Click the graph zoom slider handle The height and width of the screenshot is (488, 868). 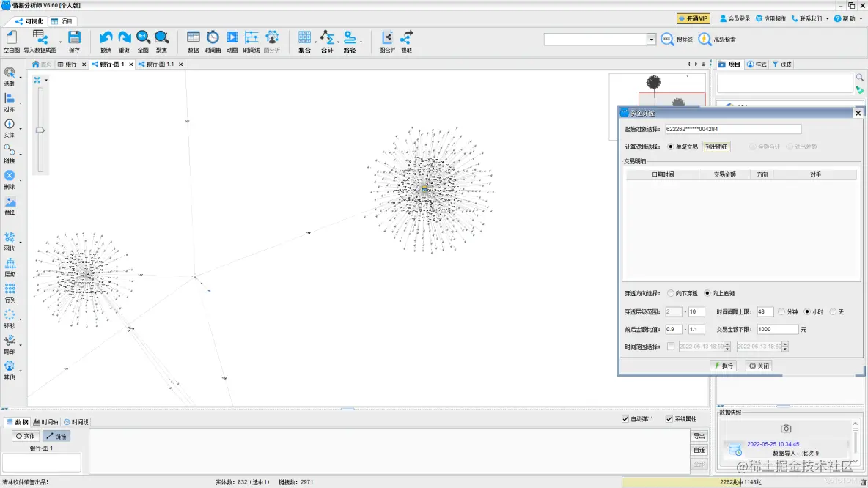[x=40, y=130]
